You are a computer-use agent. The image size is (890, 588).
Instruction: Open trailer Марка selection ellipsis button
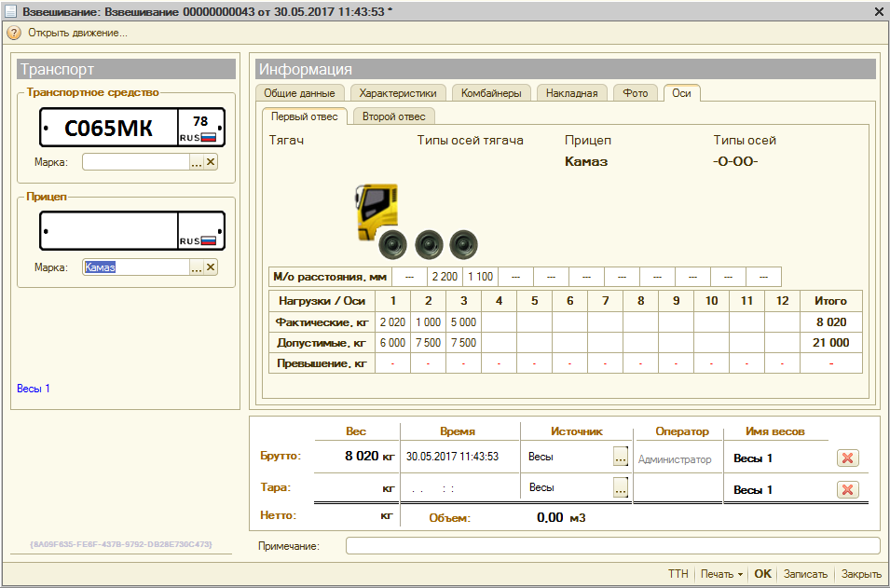pos(196,267)
